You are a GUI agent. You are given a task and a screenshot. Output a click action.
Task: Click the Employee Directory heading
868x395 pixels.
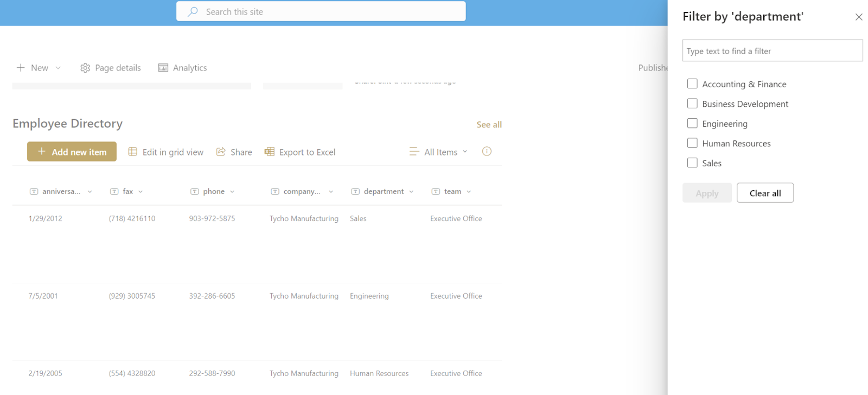[67, 124]
